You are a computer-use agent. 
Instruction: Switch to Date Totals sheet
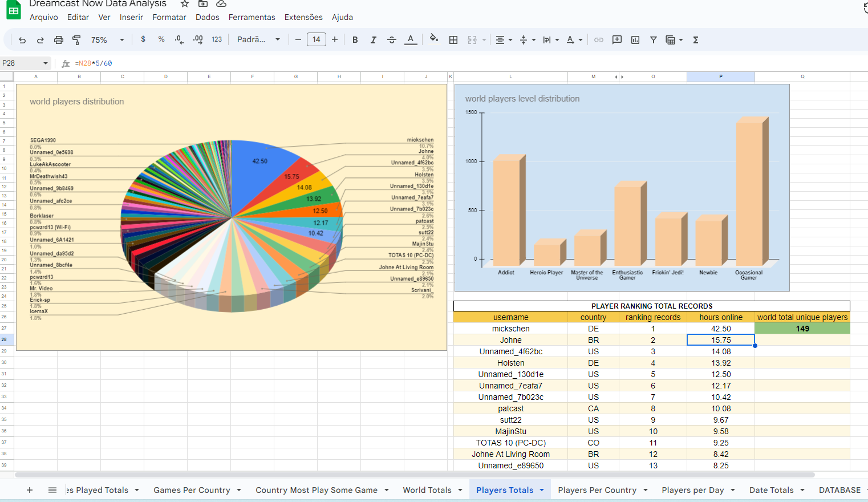point(771,490)
